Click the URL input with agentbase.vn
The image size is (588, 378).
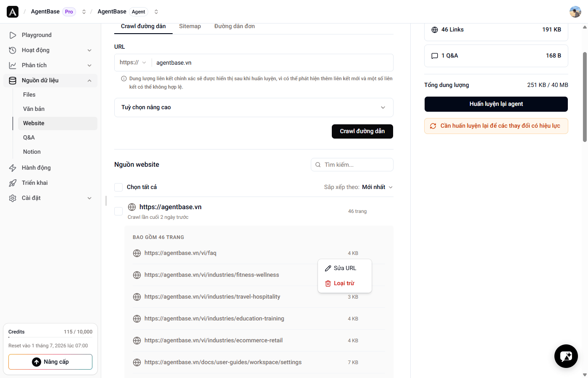tap(272, 63)
